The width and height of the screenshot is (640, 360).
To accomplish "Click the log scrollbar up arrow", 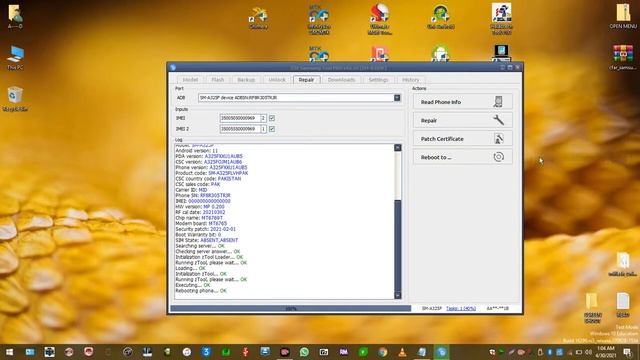I will (x=398, y=147).
